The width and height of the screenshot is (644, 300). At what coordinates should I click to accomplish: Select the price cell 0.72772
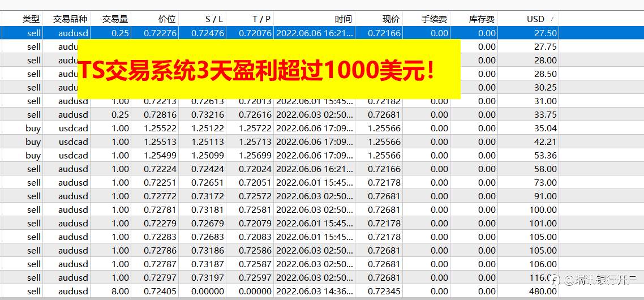tap(160, 196)
